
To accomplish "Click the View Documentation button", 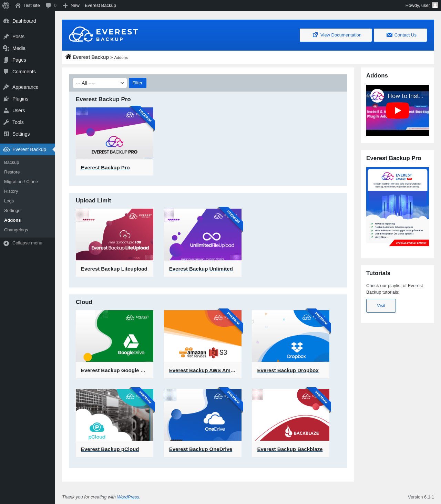I will (x=336, y=35).
